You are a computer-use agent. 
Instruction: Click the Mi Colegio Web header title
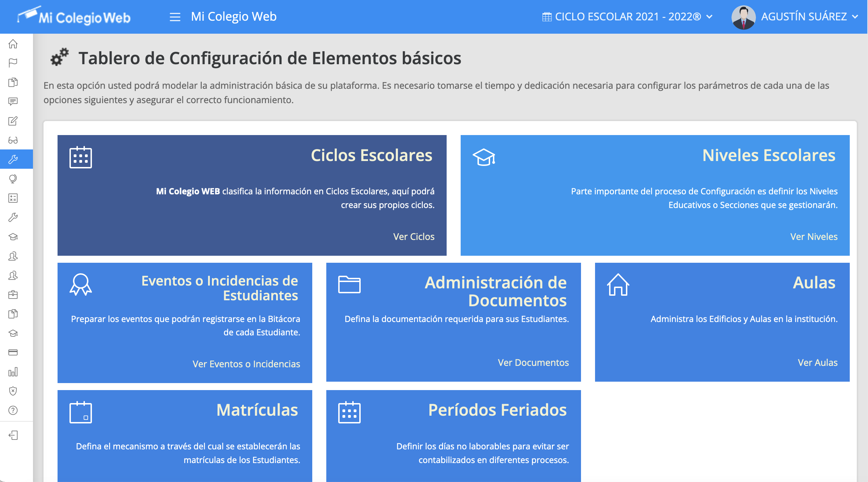(234, 16)
